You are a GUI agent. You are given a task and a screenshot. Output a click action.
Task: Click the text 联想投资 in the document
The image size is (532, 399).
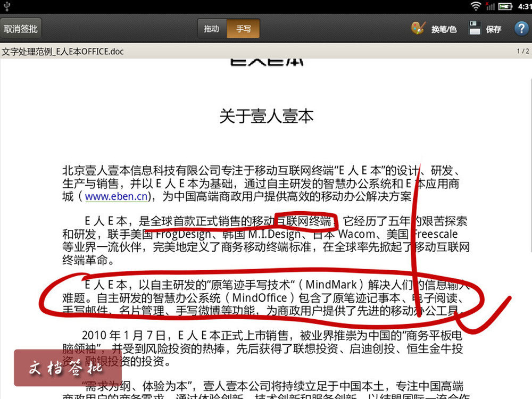315,348
